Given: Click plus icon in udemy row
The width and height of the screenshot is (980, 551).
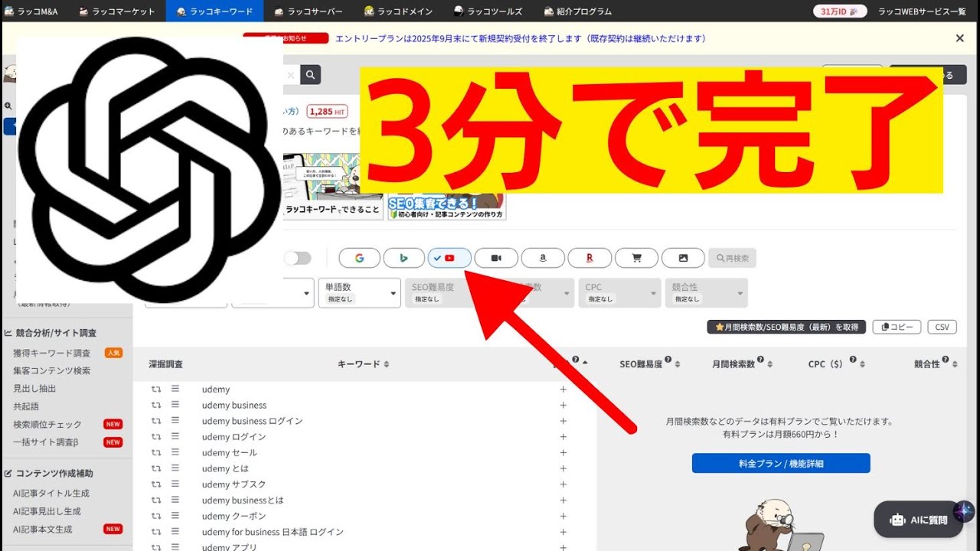Looking at the screenshot, I should coord(563,390).
